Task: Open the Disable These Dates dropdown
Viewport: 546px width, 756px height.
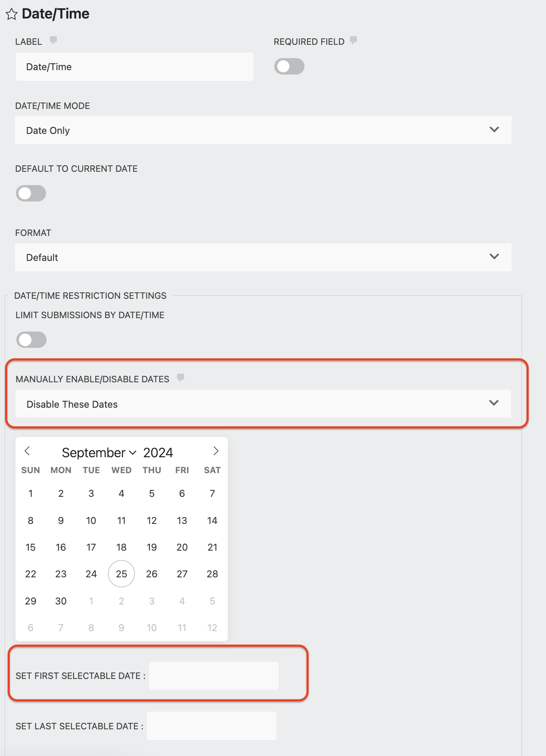Action: point(263,404)
